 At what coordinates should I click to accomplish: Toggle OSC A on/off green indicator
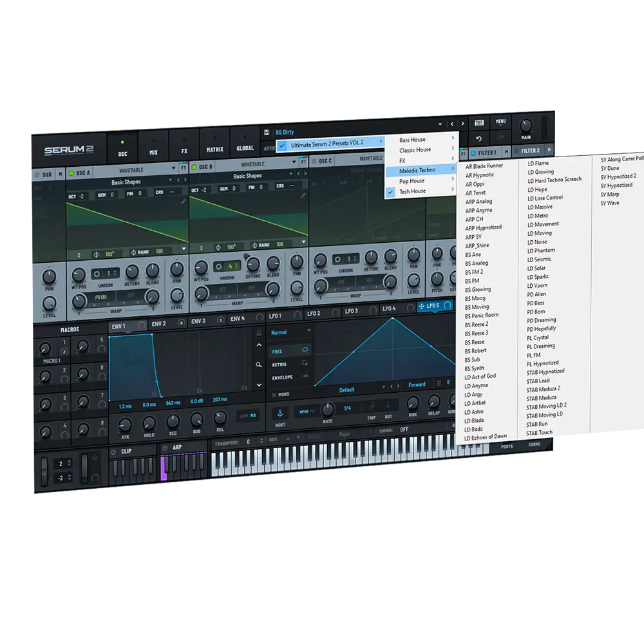pyautogui.click(x=71, y=173)
